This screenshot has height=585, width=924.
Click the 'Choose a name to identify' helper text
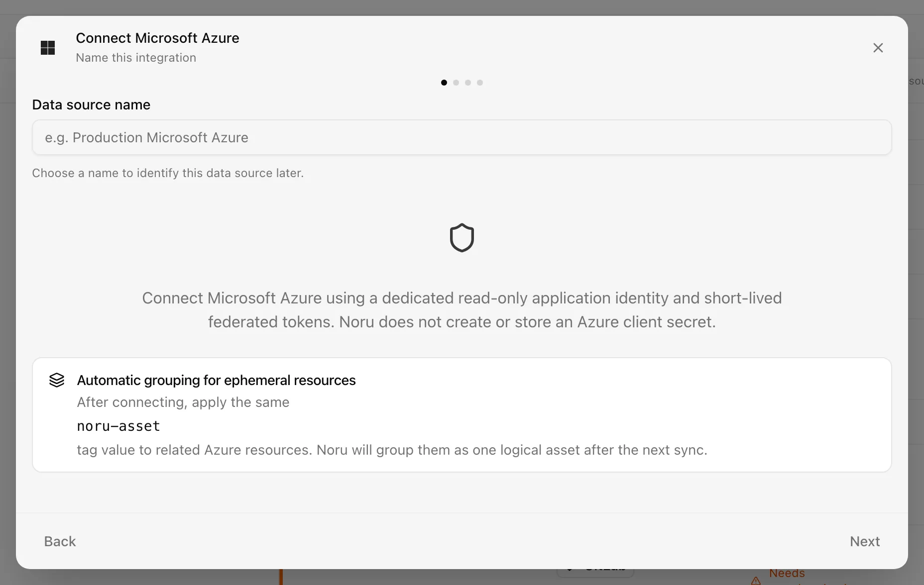coord(168,173)
